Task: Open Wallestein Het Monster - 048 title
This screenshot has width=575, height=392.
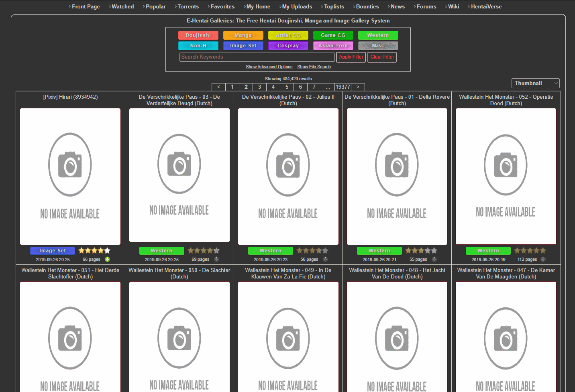Action: [397, 273]
